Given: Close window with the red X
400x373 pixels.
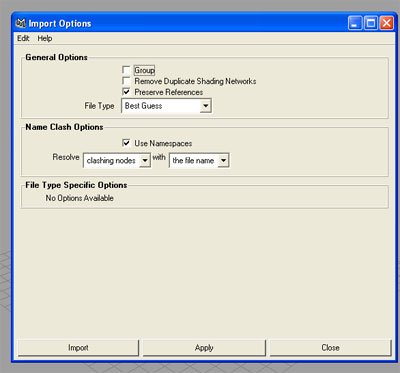Looking at the screenshot, I should tap(387, 23).
